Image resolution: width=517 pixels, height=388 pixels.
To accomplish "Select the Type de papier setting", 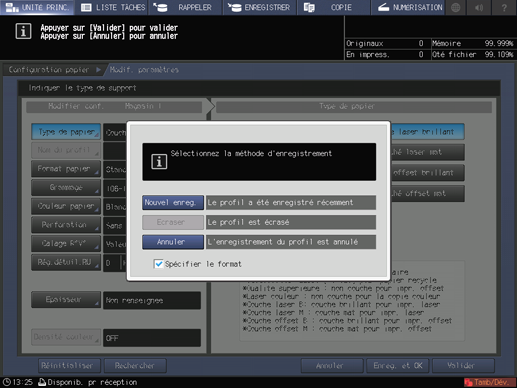I will (66, 132).
